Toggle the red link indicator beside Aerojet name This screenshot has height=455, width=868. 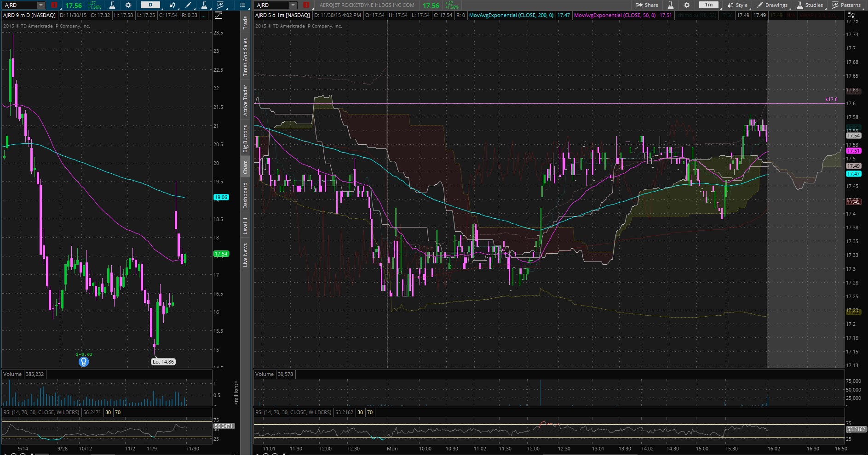click(306, 5)
